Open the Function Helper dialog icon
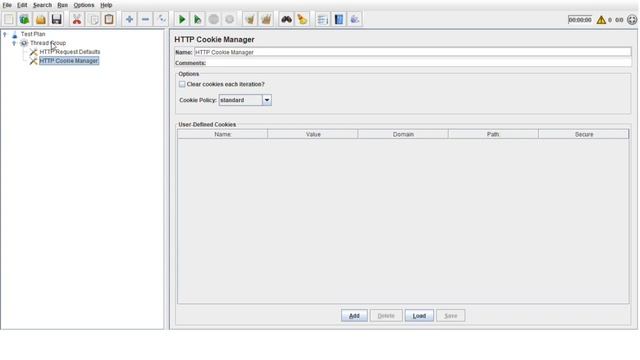This screenshot has width=640, height=360. pos(322,19)
